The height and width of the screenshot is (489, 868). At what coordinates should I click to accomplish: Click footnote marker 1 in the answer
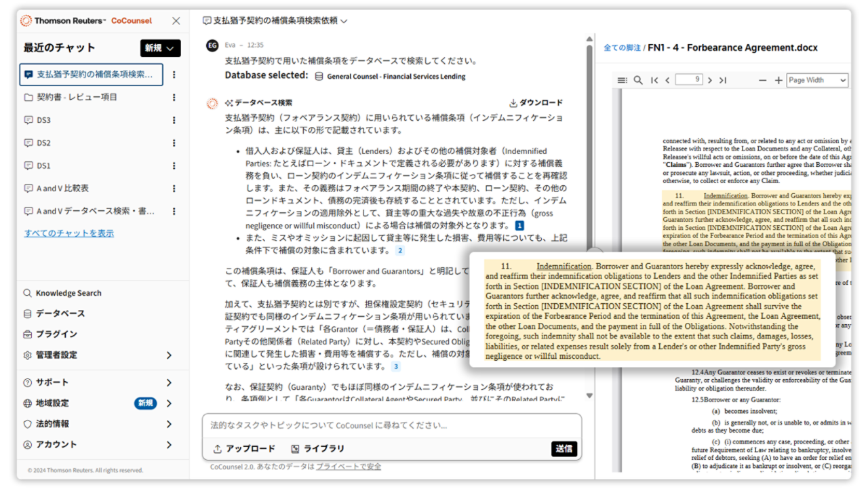click(519, 225)
